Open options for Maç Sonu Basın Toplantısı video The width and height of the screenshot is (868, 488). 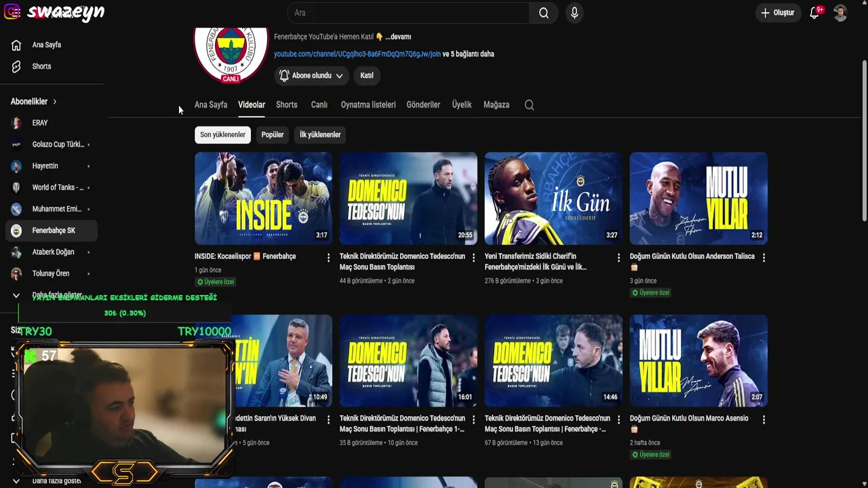coord(473,258)
